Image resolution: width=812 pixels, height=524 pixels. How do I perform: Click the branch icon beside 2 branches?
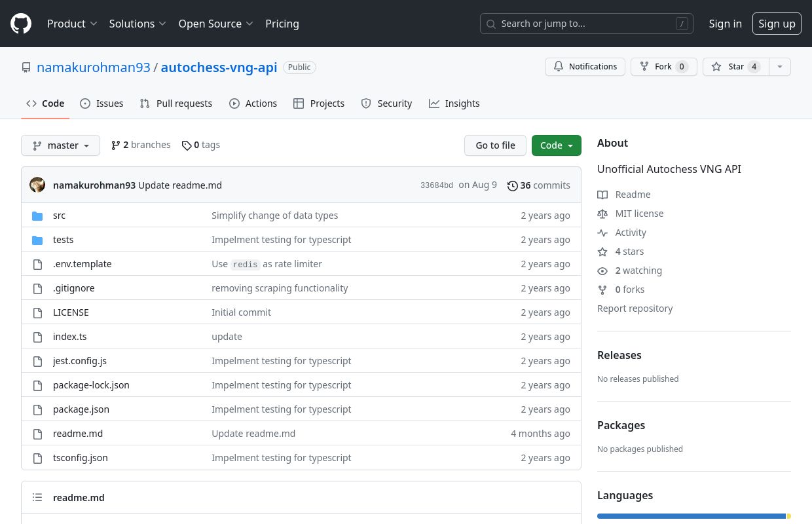[116, 145]
